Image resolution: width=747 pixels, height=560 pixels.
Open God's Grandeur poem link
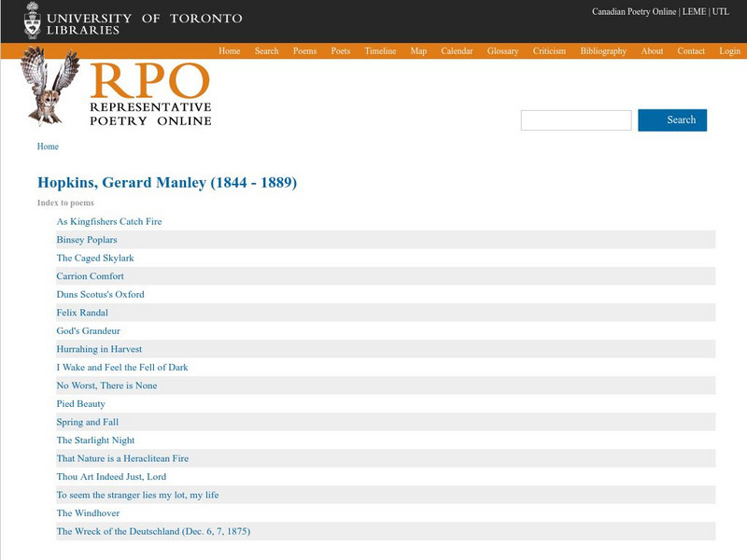tap(88, 331)
